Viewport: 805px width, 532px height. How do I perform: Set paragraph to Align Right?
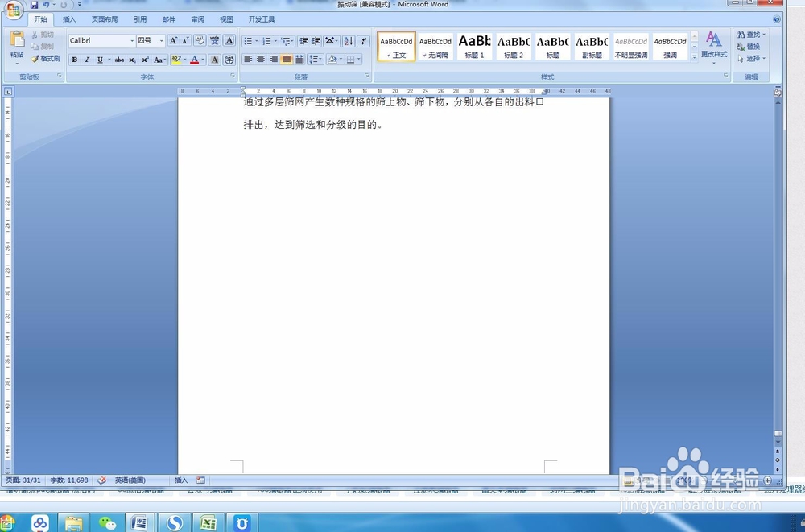pos(274,59)
